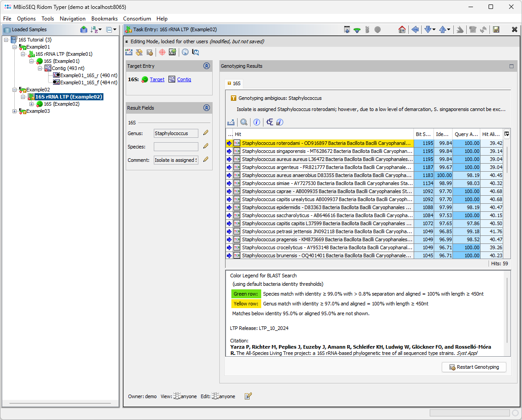Click the phylogenetic tree icon above the hits table

(x=270, y=122)
